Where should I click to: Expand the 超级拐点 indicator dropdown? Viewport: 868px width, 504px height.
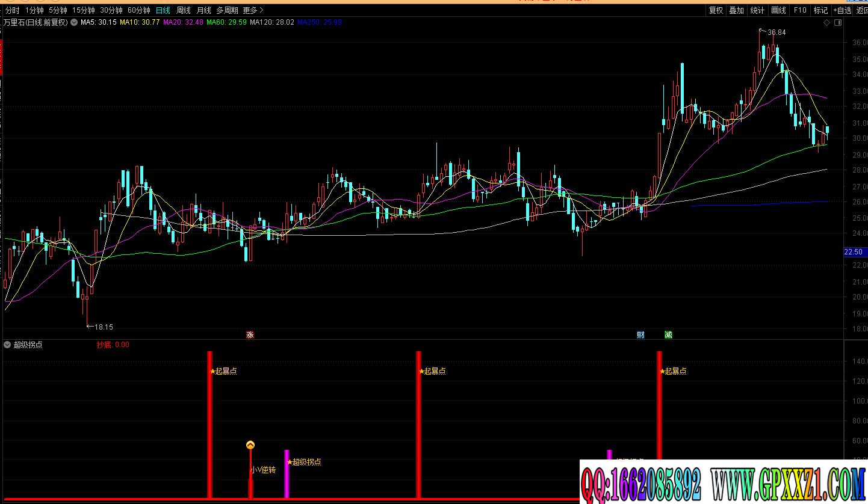(7, 345)
